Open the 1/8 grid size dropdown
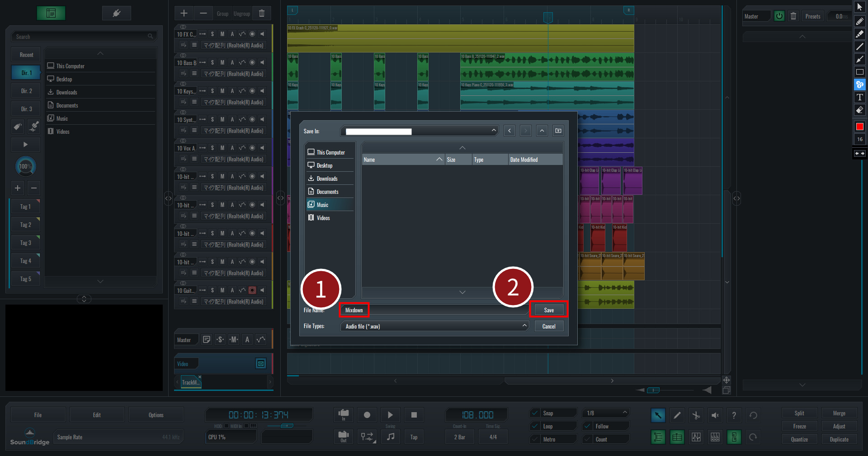The image size is (868, 456). pyautogui.click(x=606, y=413)
